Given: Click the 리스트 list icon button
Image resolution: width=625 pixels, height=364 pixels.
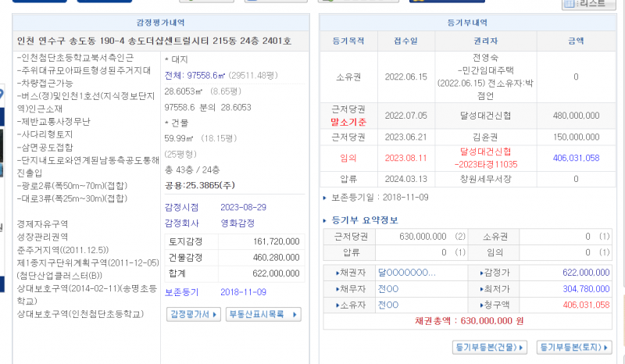Looking at the screenshot, I should (x=588, y=5).
